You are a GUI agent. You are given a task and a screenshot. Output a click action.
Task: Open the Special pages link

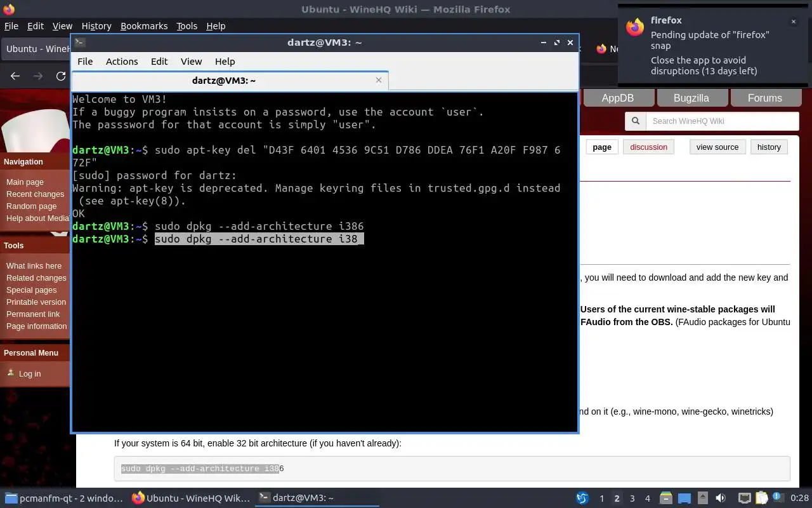(x=31, y=290)
